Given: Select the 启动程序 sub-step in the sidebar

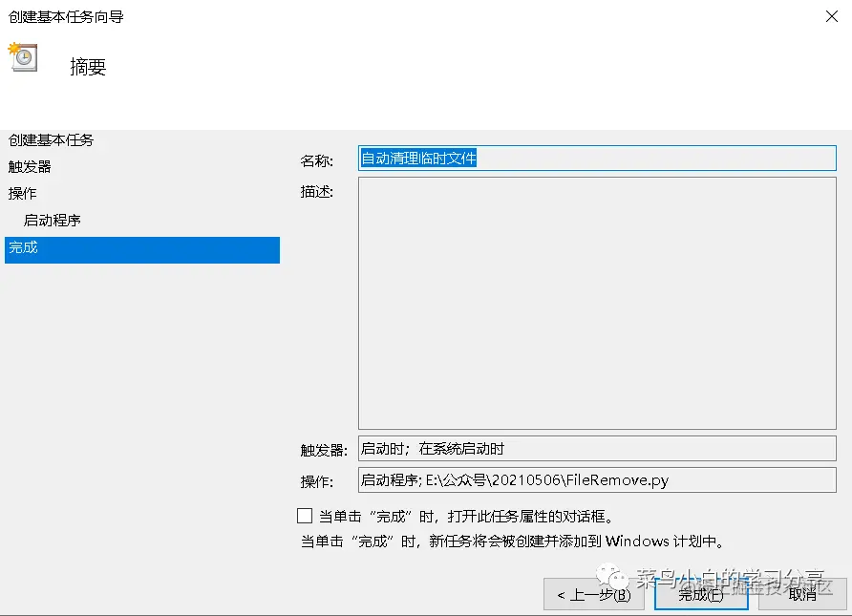Looking at the screenshot, I should click(53, 220).
